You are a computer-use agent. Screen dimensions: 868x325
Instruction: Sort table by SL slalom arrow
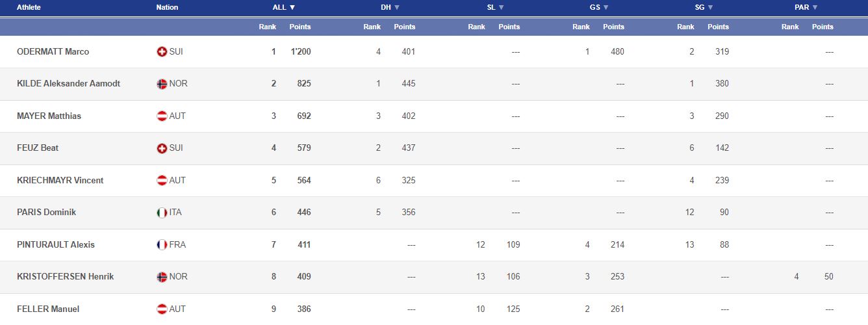(x=495, y=8)
